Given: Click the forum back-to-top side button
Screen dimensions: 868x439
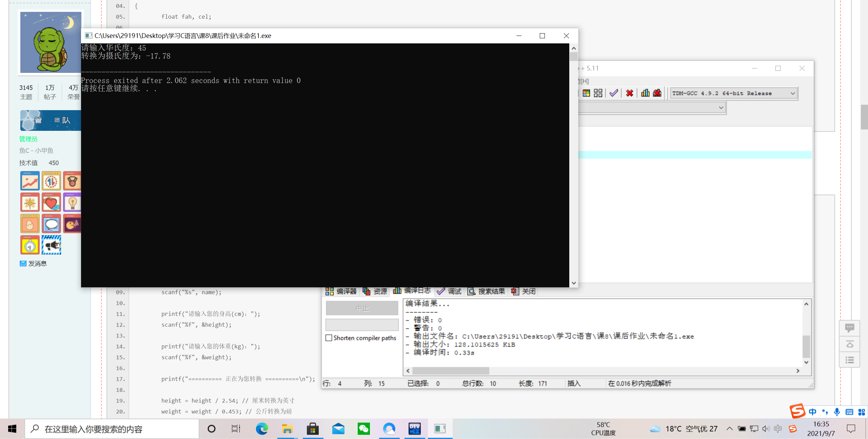Looking at the screenshot, I should (x=849, y=344).
